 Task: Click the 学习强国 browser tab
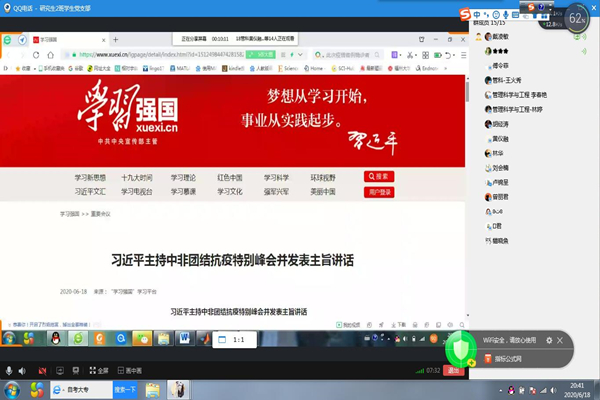pos(69,39)
